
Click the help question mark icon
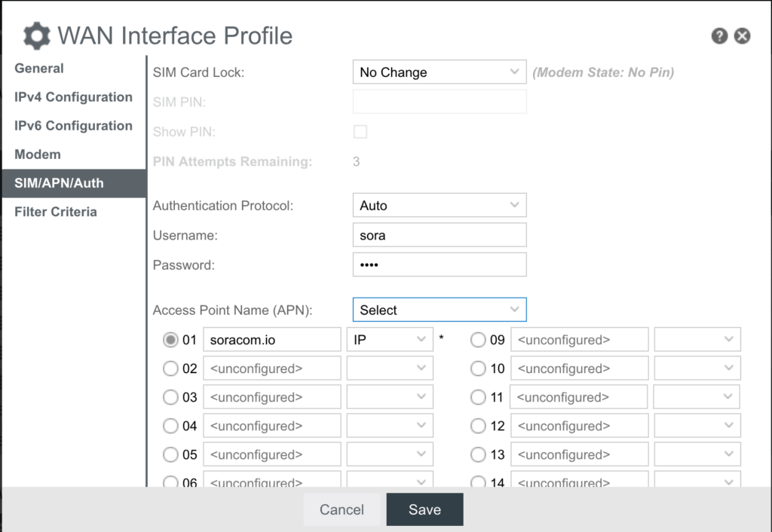click(719, 35)
